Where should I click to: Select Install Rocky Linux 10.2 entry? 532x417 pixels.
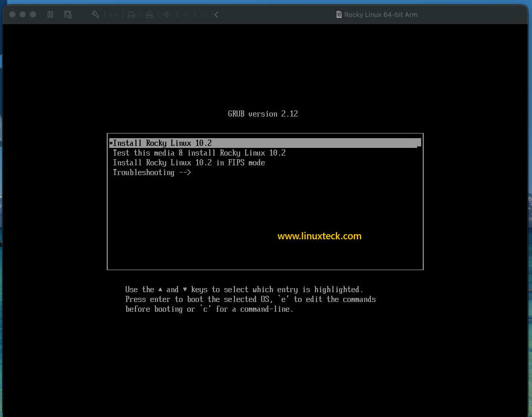(265, 143)
